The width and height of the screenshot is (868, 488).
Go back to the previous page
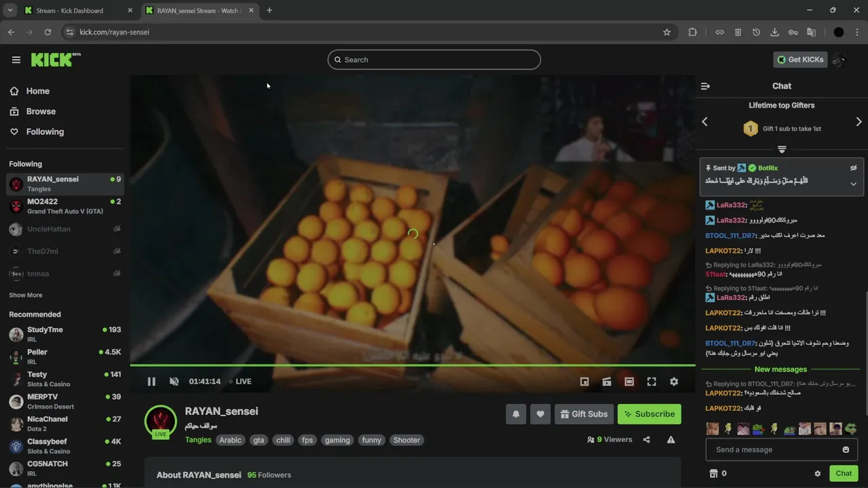(x=11, y=32)
